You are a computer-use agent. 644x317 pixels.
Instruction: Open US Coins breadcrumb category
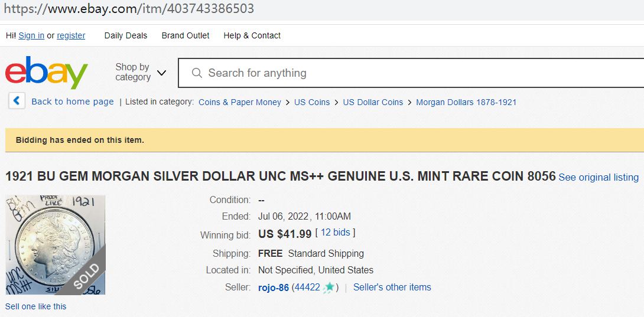point(312,102)
